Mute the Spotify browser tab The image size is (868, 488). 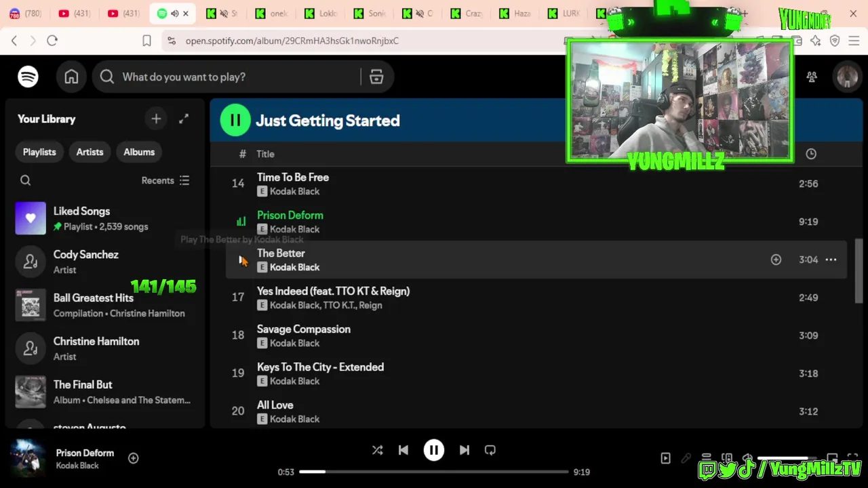(x=175, y=14)
